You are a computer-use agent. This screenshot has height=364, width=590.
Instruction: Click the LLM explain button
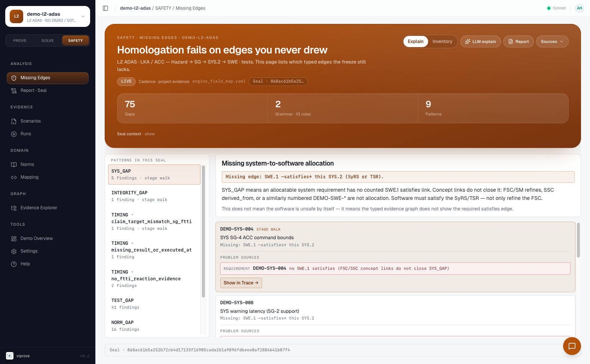tap(480, 41)
